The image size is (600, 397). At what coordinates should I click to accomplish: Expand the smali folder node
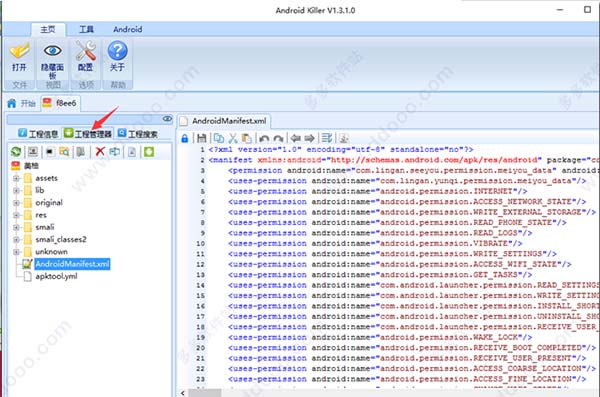pos(16,227)
